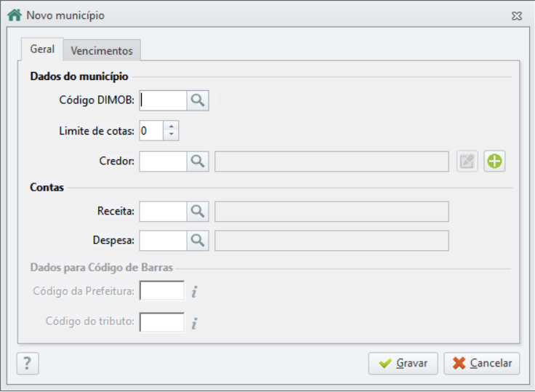Search for a Credor record
535x392 pixels.
[x=198, y=161]
